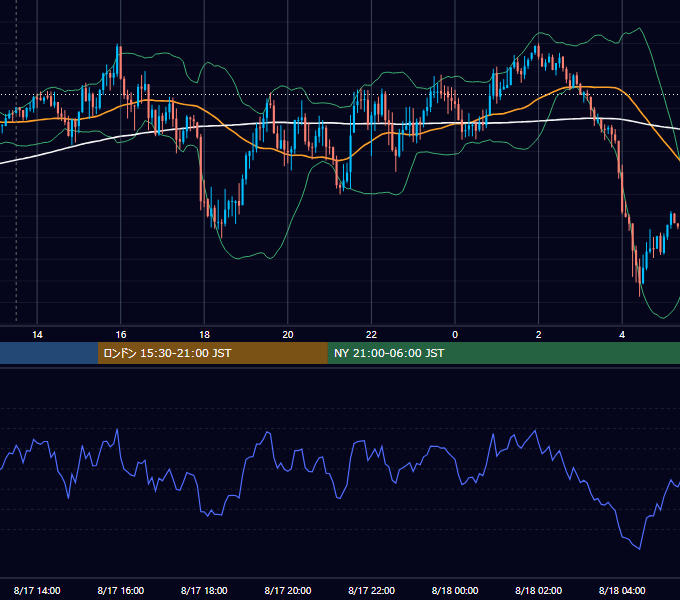Click the 8/17 20:00 time label
The image size is (680, 600).
click(x=288, y=590)
